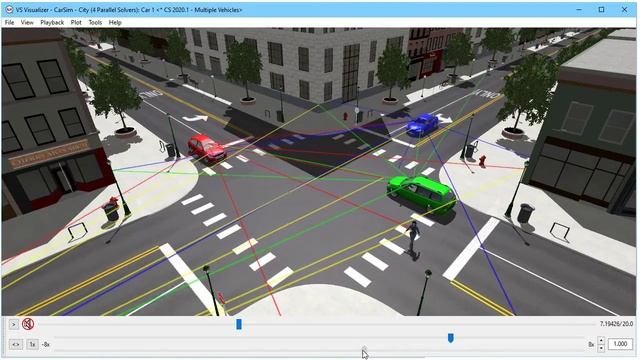Click the VS Visualizer app icon in title bar
Image resolution: width=640 pixels, height=360 pixels.
click(x=9, y=9)
